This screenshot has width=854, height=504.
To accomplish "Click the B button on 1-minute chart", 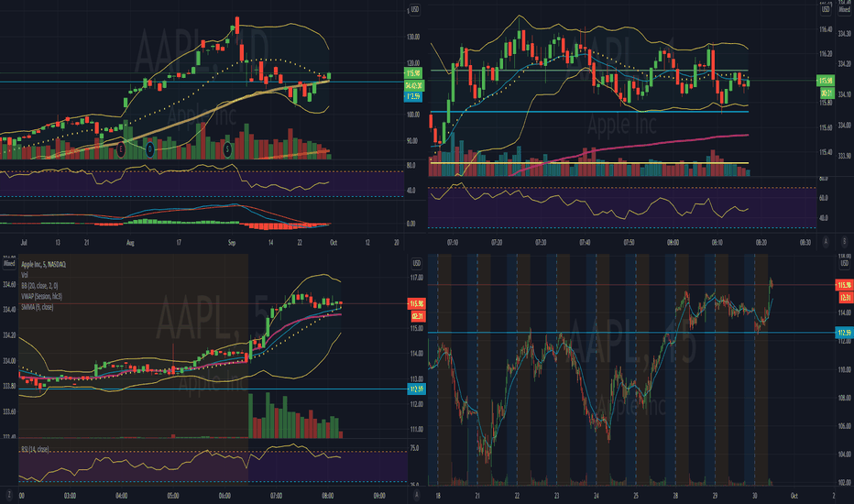I will pos(845,242).
